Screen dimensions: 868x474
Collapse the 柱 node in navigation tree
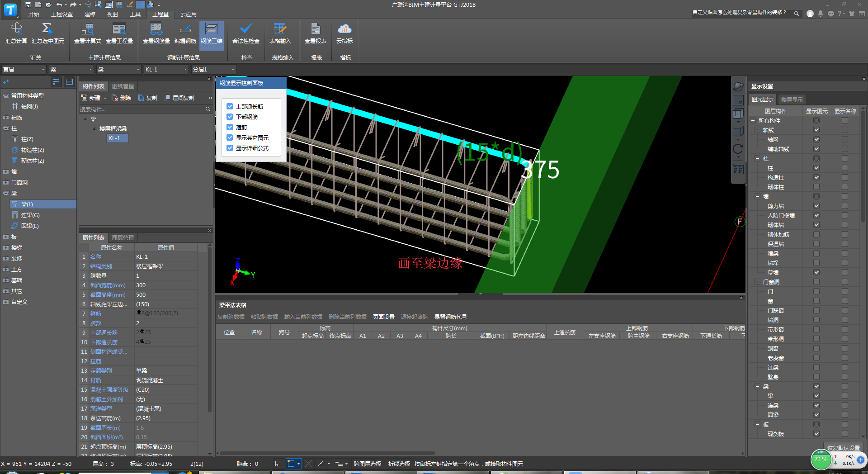point(6,128)
